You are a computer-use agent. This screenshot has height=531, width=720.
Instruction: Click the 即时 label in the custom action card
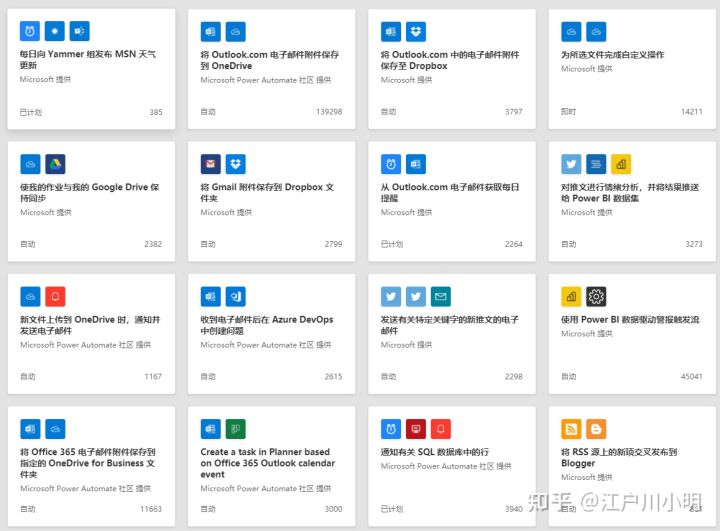point(568,112)
